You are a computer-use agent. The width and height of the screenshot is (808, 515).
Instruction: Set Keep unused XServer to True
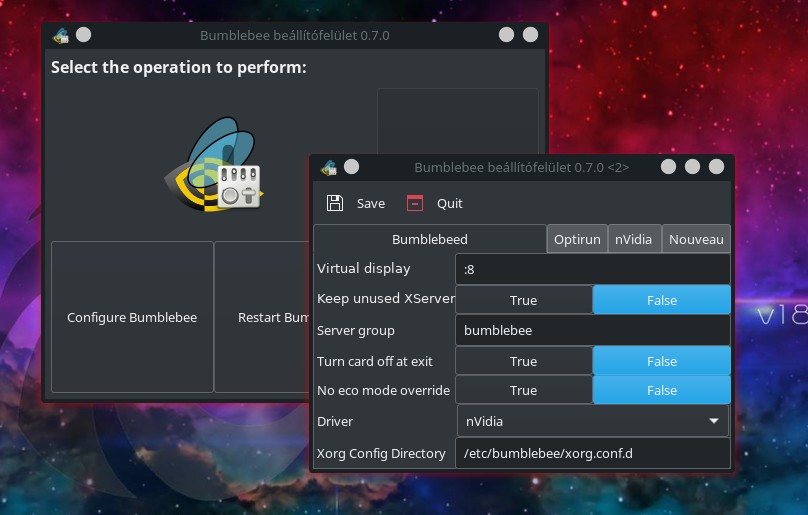pos(524,300)
